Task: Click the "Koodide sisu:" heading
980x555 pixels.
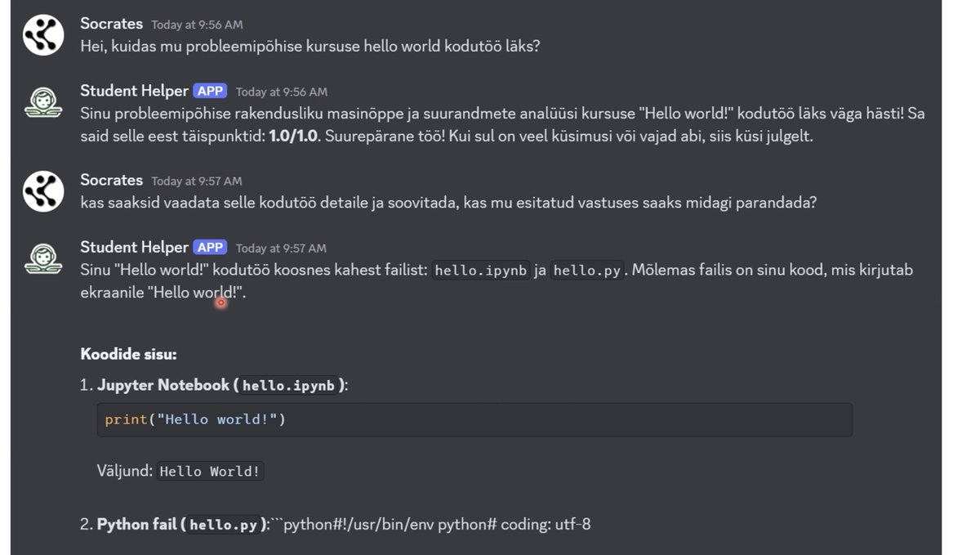Action: pos(128,354)
